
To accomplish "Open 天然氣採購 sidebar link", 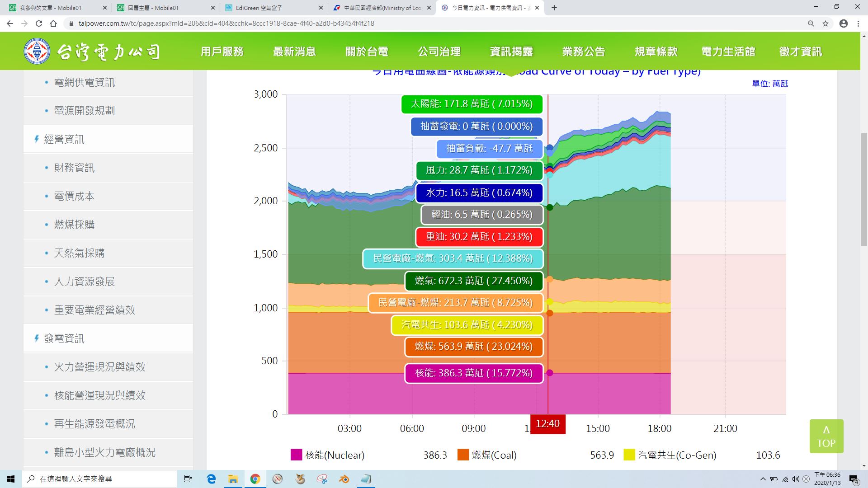I will (x=79, y=253).
